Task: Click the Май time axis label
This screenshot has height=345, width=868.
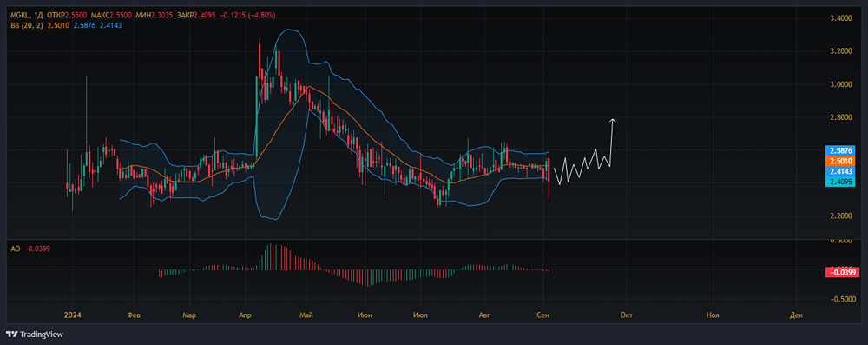Action: pyautogui.click(x=306, y=315)
